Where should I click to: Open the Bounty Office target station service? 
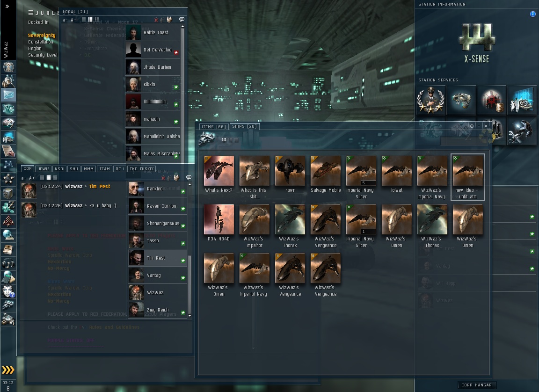coord(492,100)
